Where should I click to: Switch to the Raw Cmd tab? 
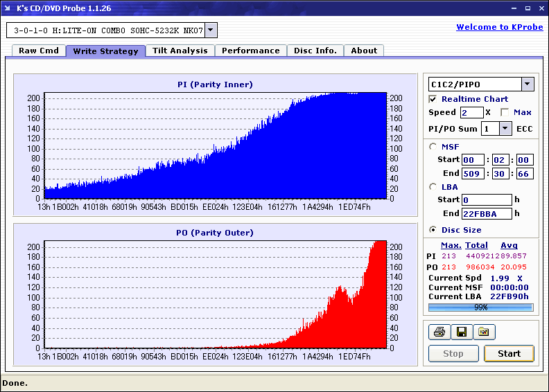tap(39, 51)
